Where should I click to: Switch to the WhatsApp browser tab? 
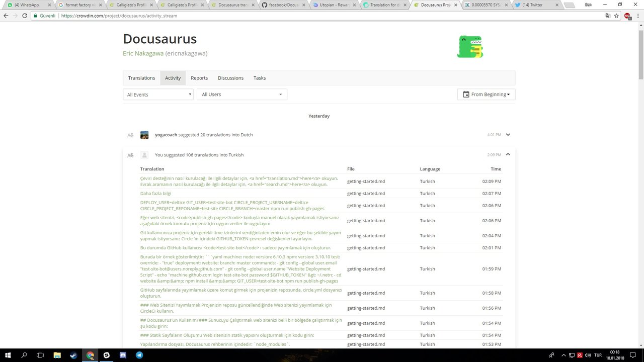(28, 5)
